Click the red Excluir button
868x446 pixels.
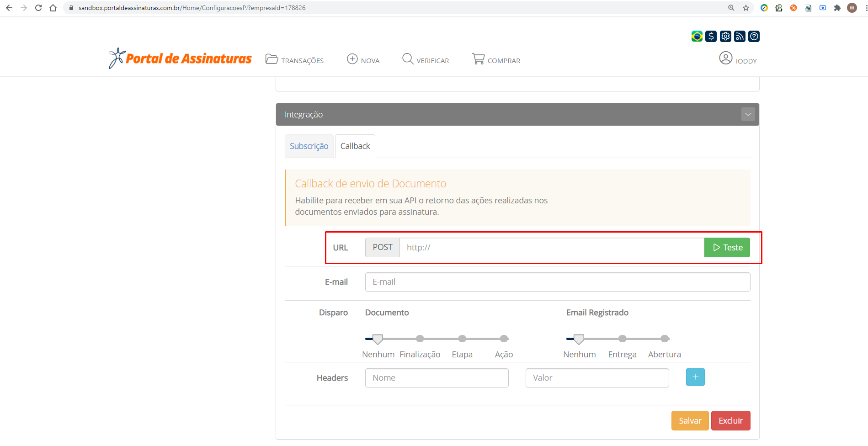point(730,420)
